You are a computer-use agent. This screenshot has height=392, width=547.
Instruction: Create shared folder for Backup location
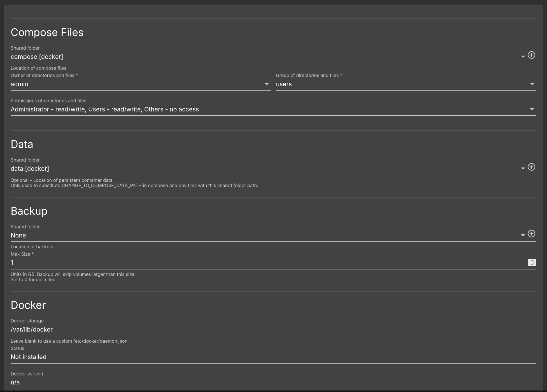(x=531, y=234)
